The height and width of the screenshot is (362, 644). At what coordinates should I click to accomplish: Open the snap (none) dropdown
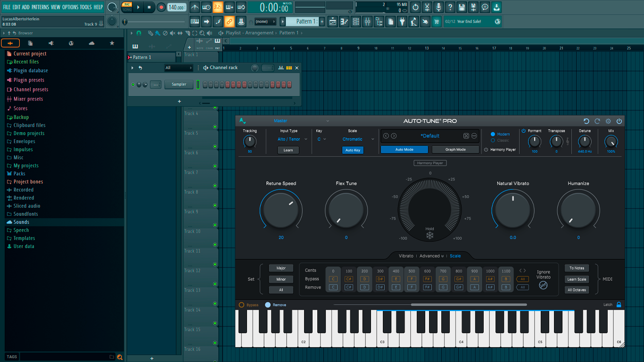coord(264,22)
